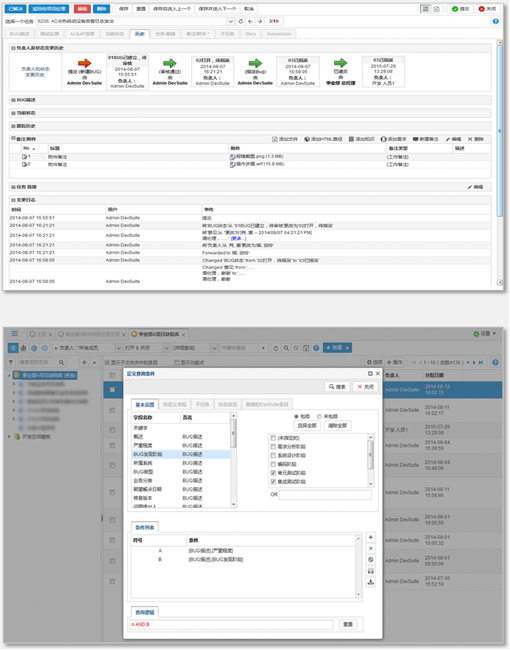Check the (未指定的) checkbox
The image size is (510, 650).
tap(273, 438)
